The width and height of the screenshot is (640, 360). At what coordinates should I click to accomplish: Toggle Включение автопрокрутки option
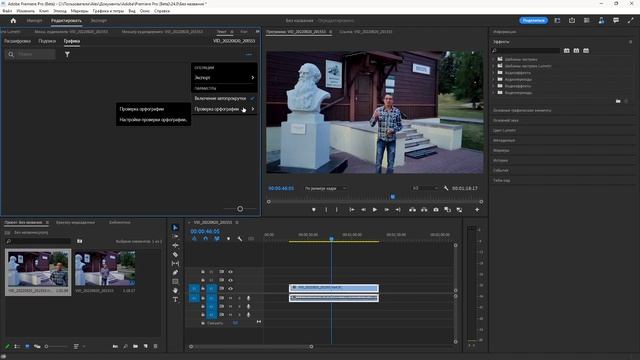pyautogui.click(x=224, y=98)
